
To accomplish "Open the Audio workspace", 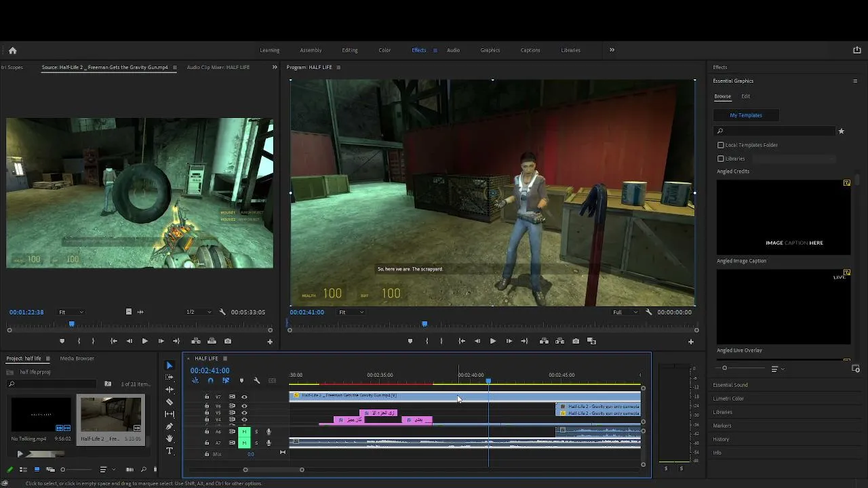I will tap(453, 50).
